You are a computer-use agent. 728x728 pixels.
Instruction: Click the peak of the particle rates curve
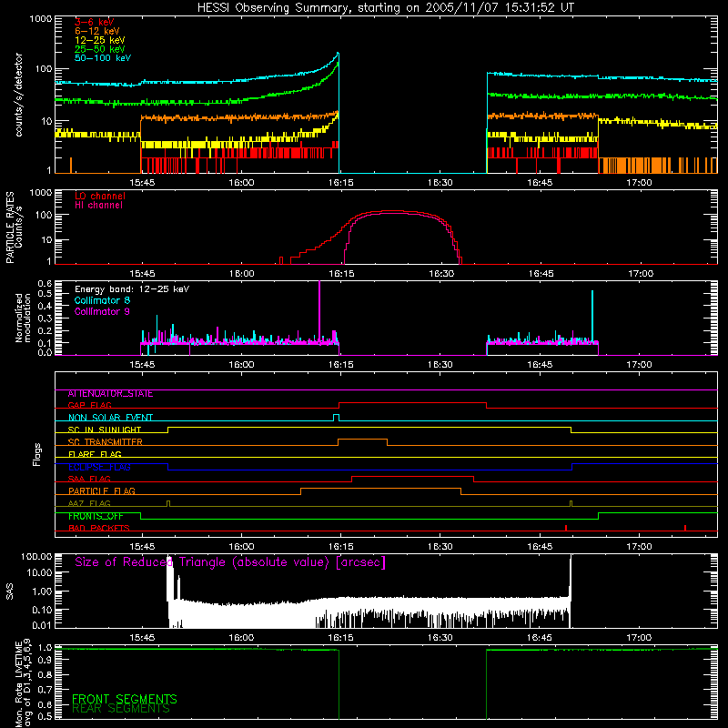coord(395,211)
